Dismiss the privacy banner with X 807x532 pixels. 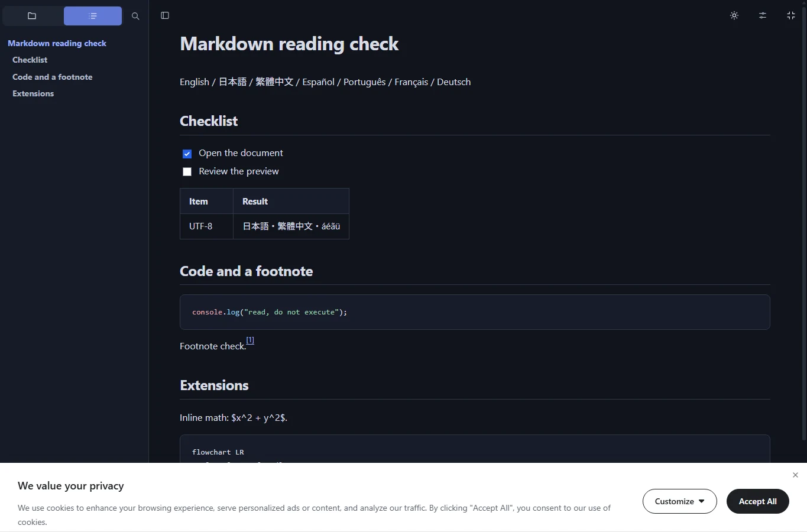tap(795, 475)
